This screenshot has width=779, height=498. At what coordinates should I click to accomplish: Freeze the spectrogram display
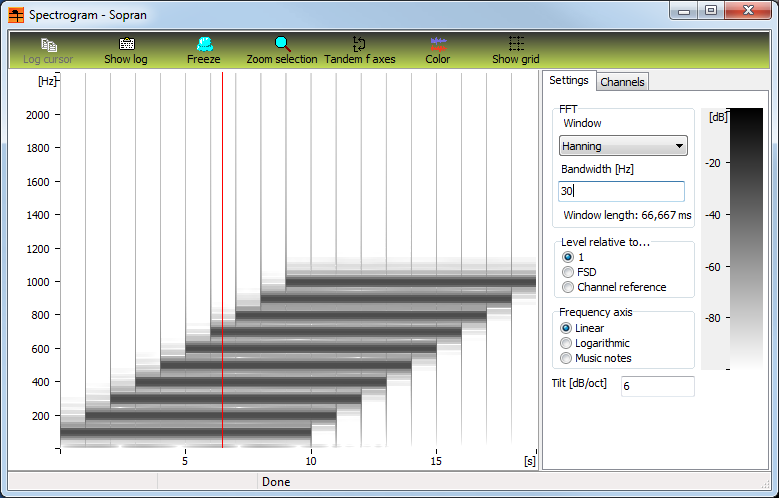click(204, 45)
